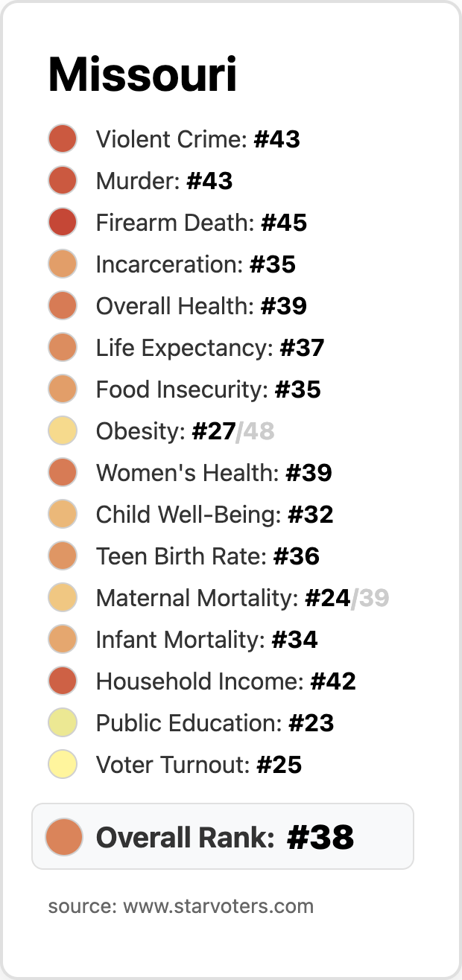Click the Teen Birth Rate #36 label
The height and width of the screenshot is (980, 462).
click(207, 556)
